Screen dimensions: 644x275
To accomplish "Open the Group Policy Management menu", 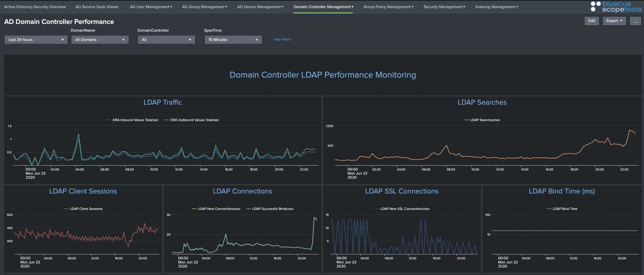I will pos(389,7).
